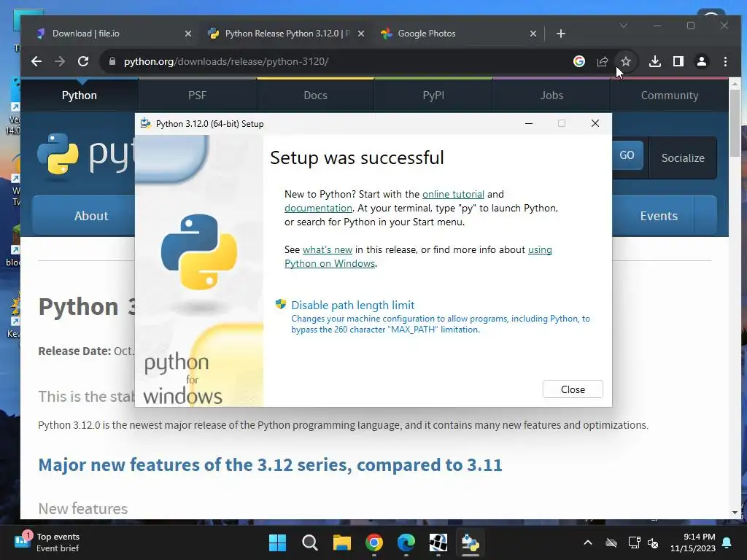Click Chrome forward navigation arrow
This screenshot has width=747, height=560.
pyautogui.click(x=60, y=61)
